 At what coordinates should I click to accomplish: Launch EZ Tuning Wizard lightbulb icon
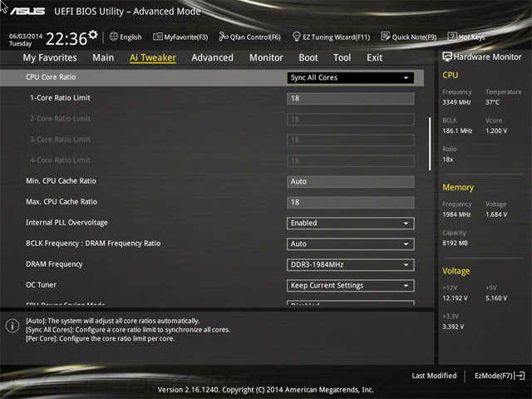tap(296, 37)
